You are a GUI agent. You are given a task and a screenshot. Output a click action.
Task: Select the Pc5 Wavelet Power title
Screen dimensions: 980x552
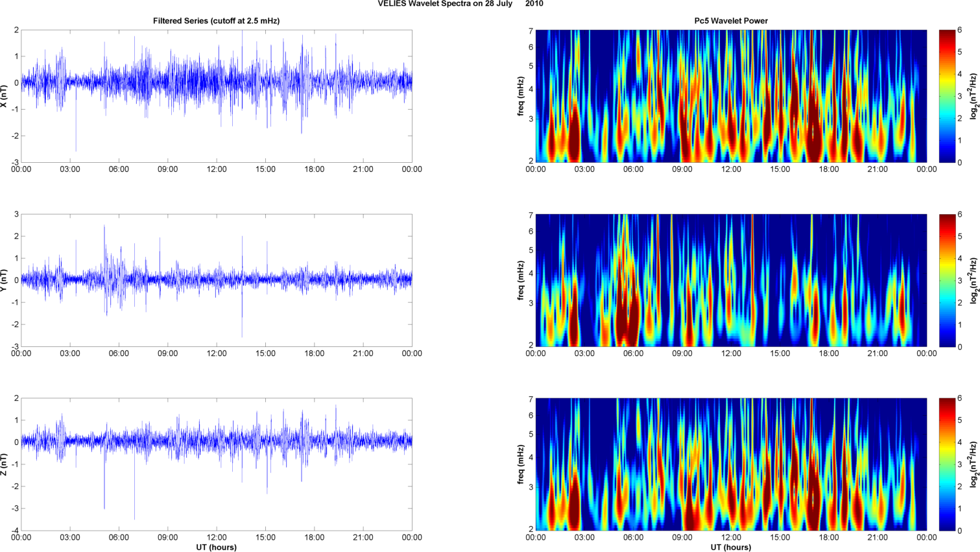point(731,21)
